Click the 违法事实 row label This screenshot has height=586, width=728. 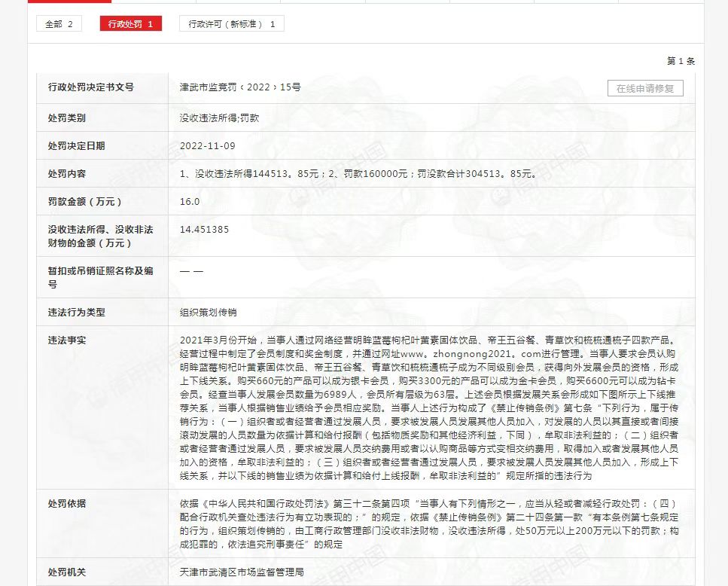pos(67,340)
